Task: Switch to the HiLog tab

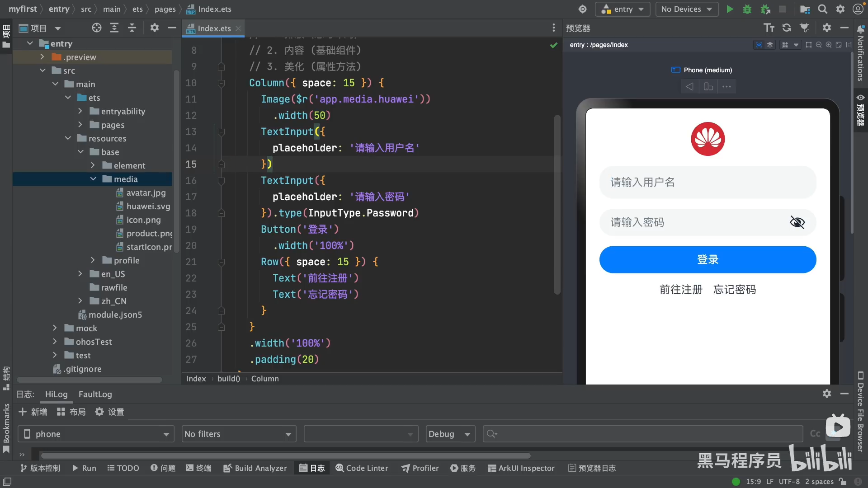Action: click(x=56, y=394)
